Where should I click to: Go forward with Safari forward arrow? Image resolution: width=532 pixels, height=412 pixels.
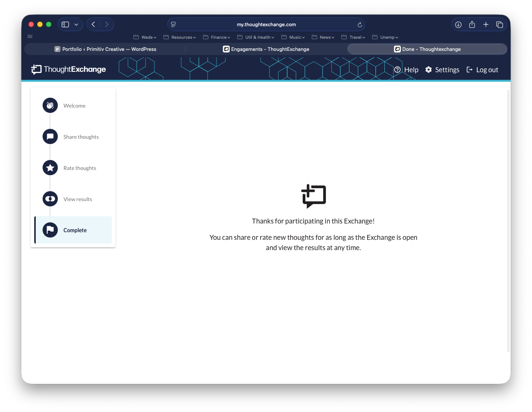coord(107,24)
